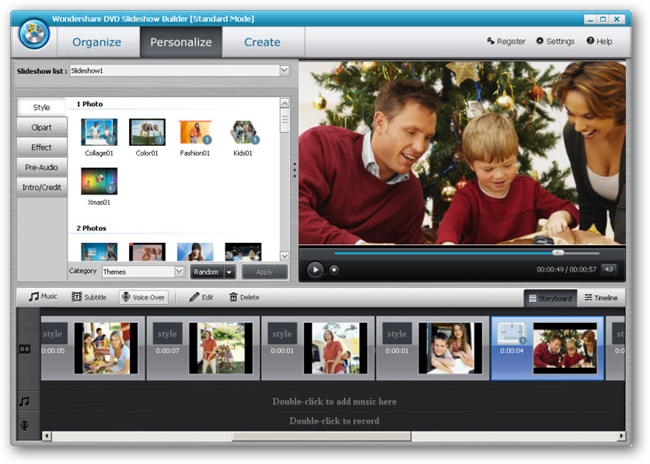Click the storyboard horizontal scrollbar thumb
This screenshot has width=650, height=464.
point(322,436)
